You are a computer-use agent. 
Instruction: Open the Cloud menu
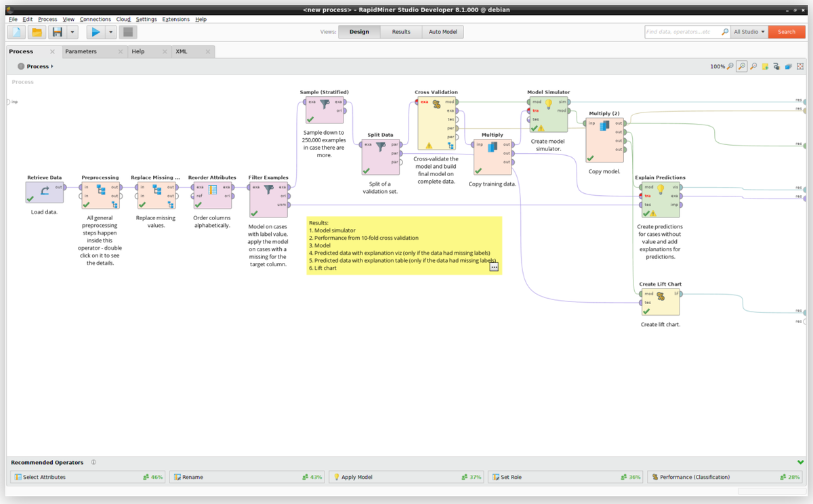(123, 19)
